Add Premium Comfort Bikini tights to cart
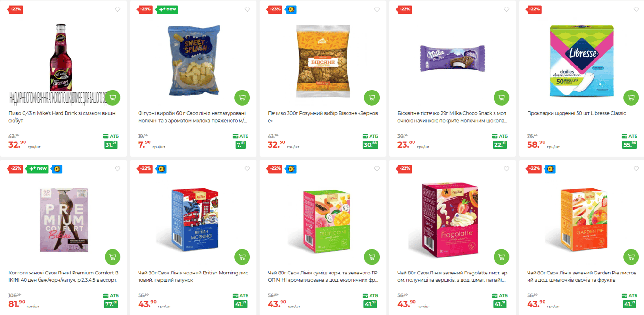The image size is (644, 315). coord(112,257)
